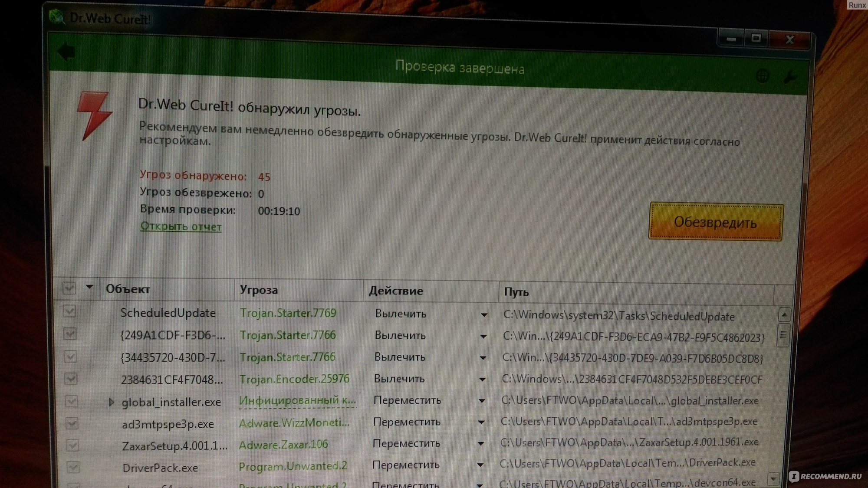Uncheck the ZaxarSetup.4.001.1 row checkbox
The width and height of the screenshot is (868, 488).
[72, 445]
